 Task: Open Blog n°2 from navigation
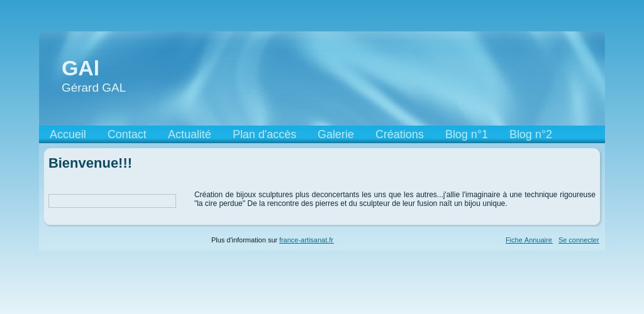coord(531,134)
